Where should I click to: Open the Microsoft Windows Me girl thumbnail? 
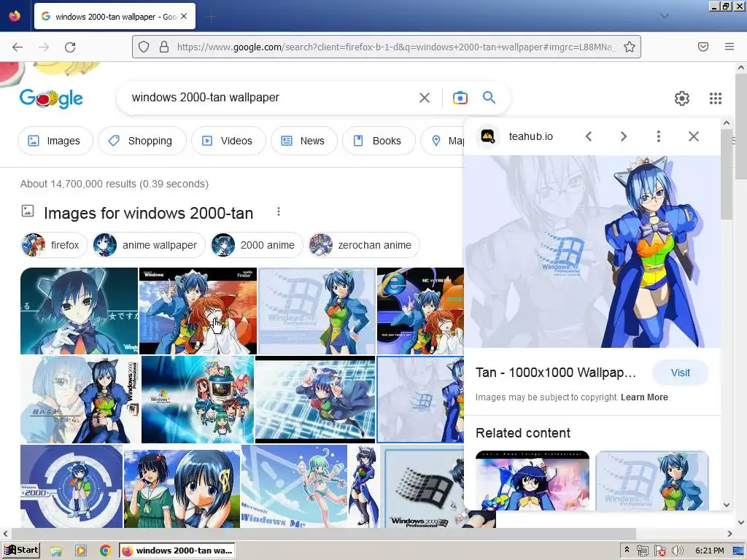(x=294, y=486)
